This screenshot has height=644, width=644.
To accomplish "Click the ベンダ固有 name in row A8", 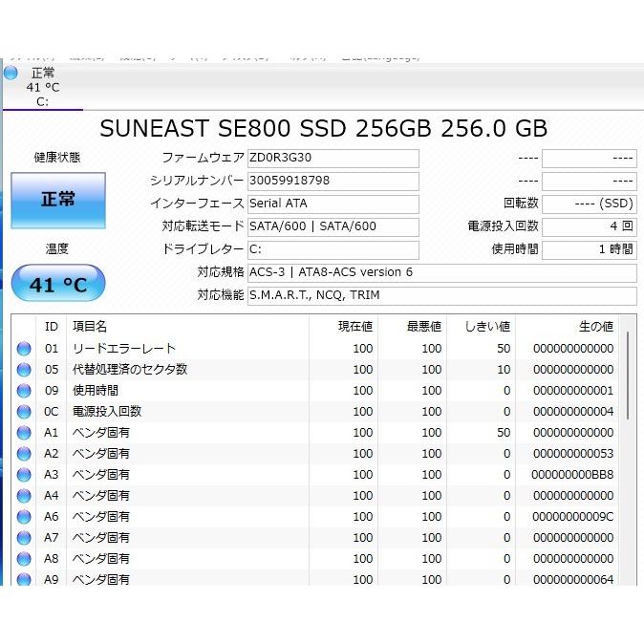I will (101, 559).
